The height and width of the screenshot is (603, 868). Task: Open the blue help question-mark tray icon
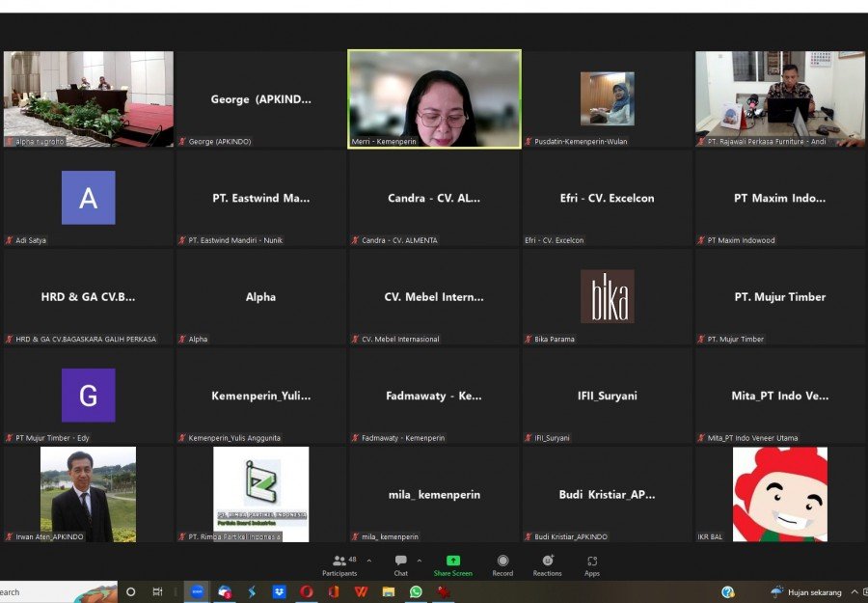[728, 592]
